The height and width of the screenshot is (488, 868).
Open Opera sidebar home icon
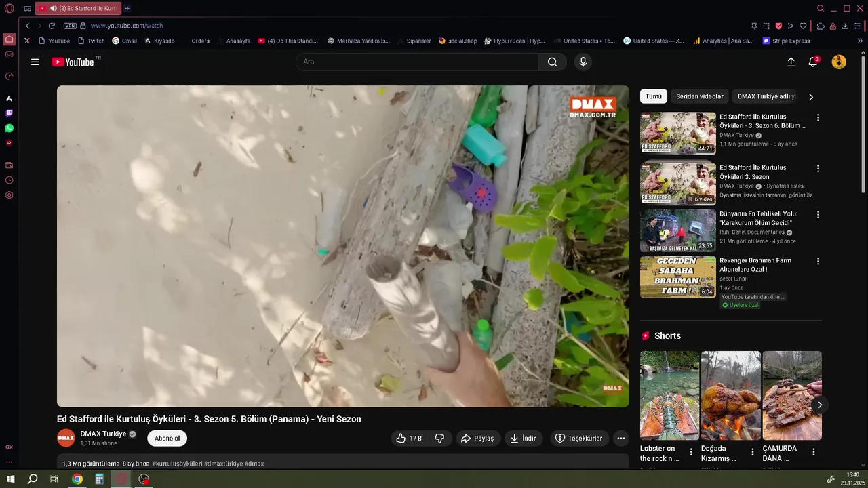(x=9, y=39)
